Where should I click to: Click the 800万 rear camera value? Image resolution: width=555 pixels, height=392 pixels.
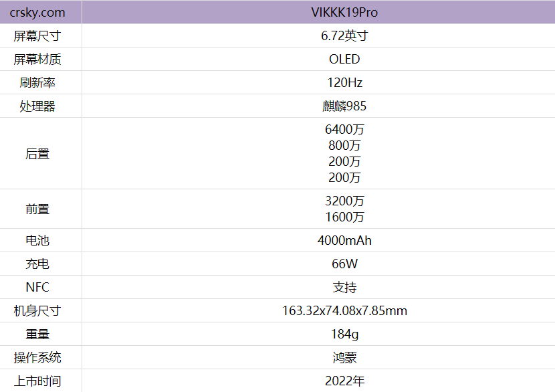[344, 146]
